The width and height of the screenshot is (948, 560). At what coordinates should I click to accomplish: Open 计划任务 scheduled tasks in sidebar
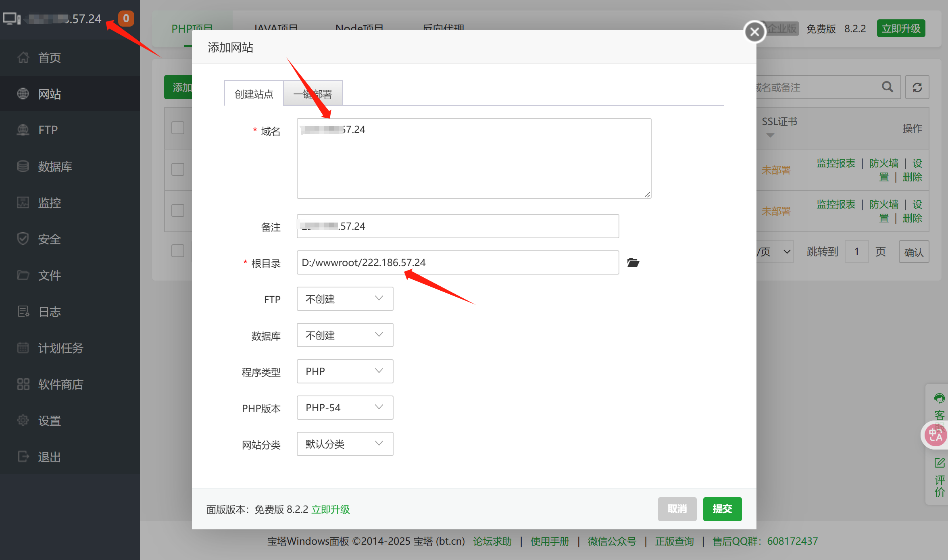60,348
